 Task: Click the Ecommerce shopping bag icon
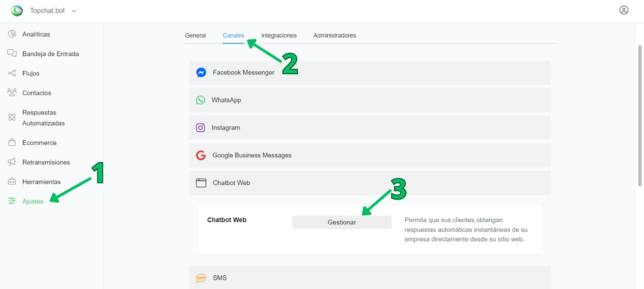coord(12,142)
